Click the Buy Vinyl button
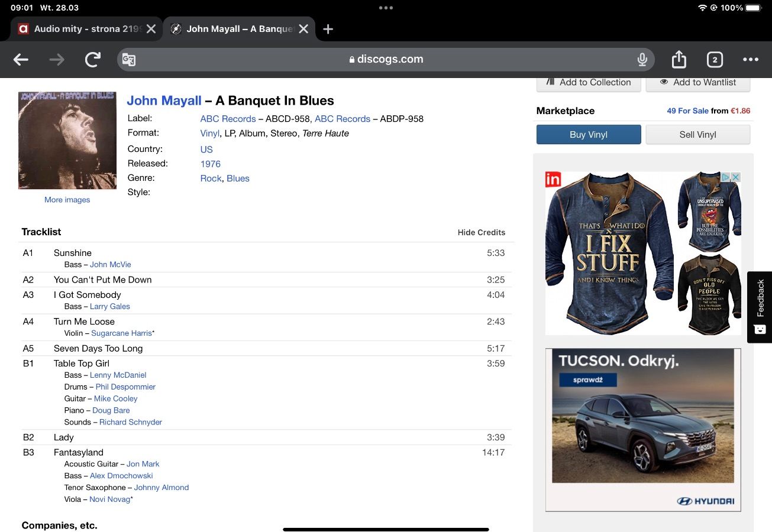772x532 pixels. coord(589,135)
